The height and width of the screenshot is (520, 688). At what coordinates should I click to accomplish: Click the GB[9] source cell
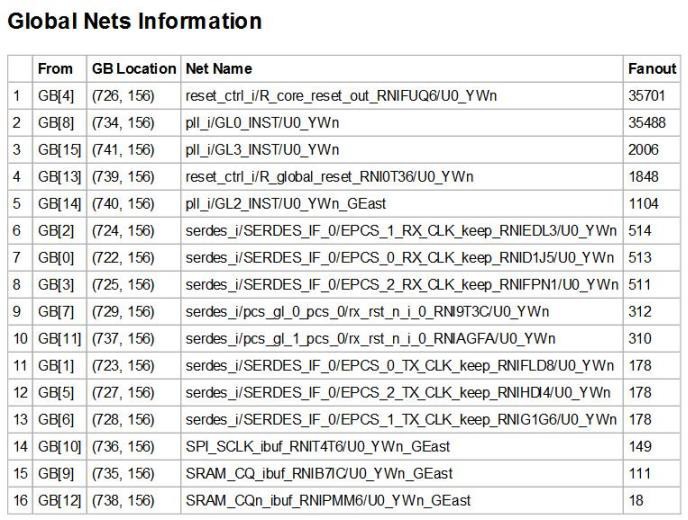pos(54,473)
